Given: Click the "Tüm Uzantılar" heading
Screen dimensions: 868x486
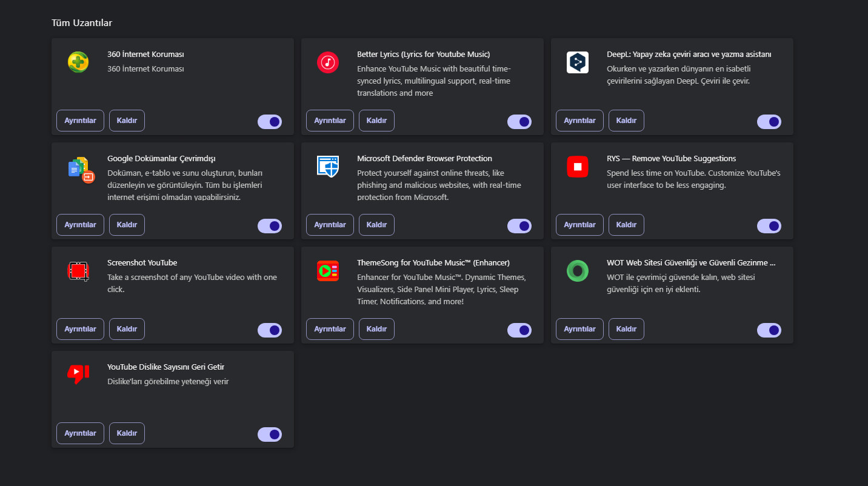Looking at the screenshot, I should pyautogui.click(x=82, y=23).
